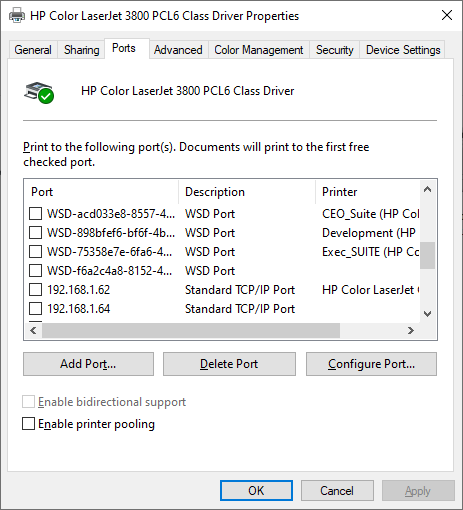Click the Add Port button
The image size is (463, 510).
[88, 364]
